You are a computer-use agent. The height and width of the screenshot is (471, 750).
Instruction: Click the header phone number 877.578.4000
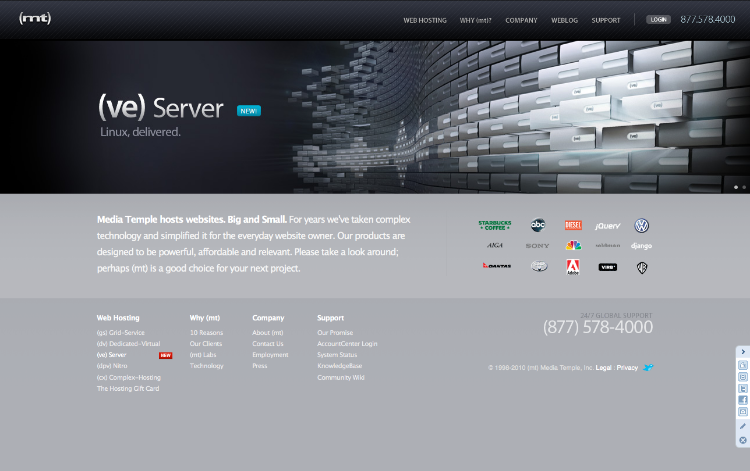(x=708, y=20)
